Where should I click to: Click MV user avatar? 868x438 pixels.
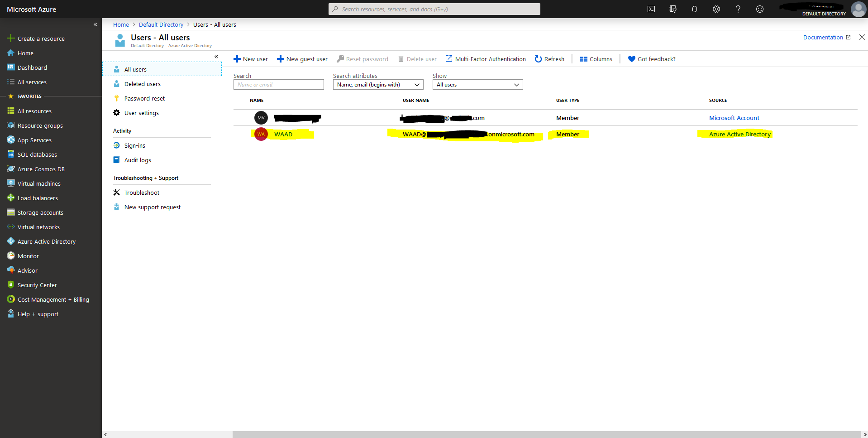tap(261, 118)
